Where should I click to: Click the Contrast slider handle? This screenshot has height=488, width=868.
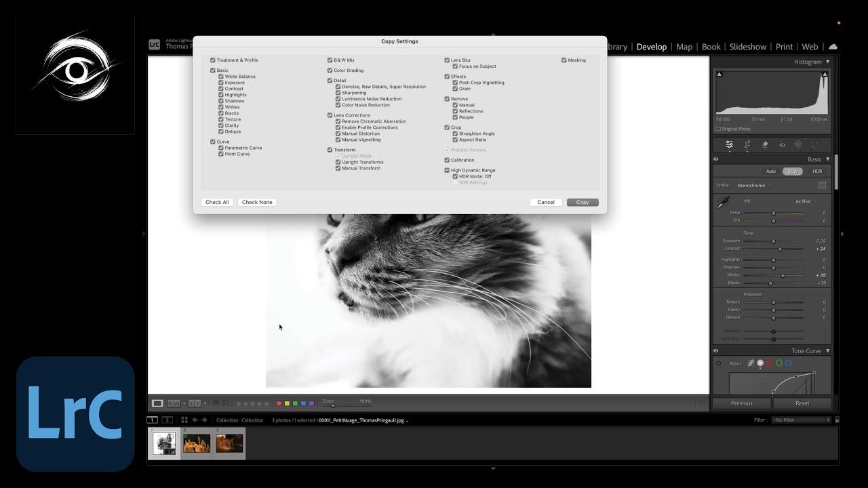(780, 249)
